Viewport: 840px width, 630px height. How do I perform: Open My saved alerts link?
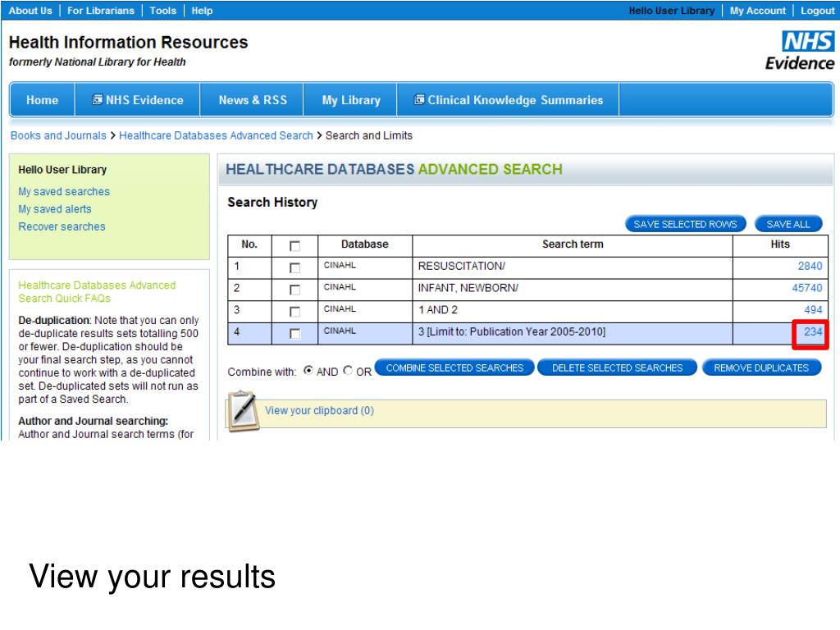(55, 209)
